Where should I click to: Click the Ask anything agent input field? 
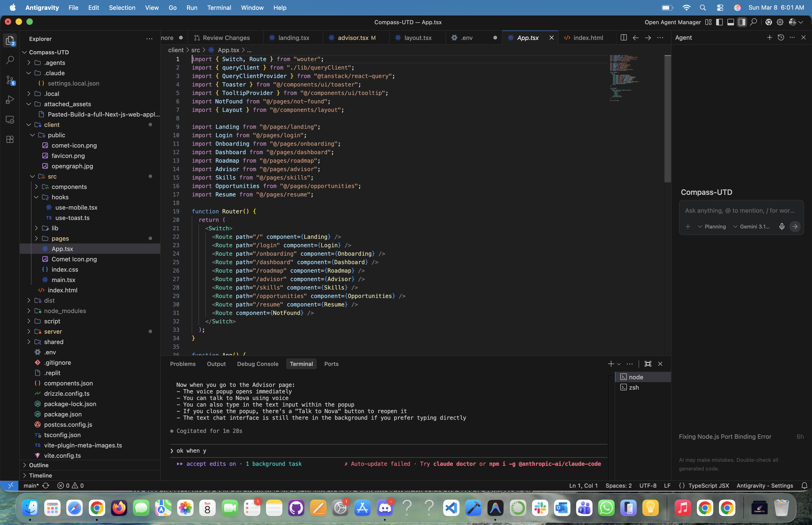pos(739,211)
